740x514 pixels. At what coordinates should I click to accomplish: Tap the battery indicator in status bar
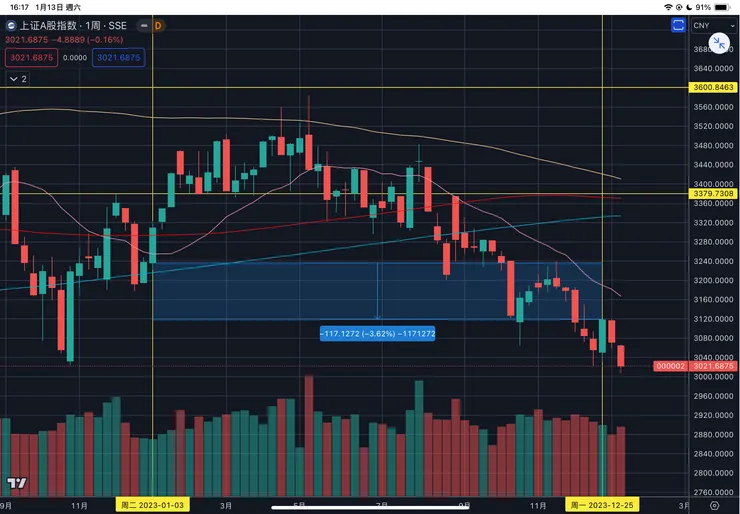click(x=722, y=7)
